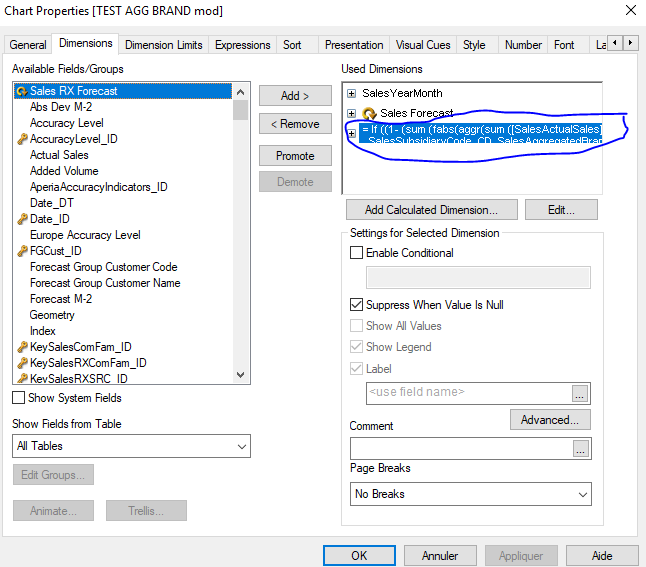Uncheck Suppress When Value Is Null
The image size is (646, 567).
pos(356,305)
